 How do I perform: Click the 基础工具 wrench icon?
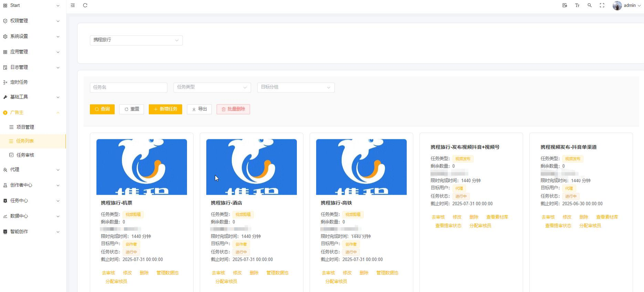click(5, 97)
